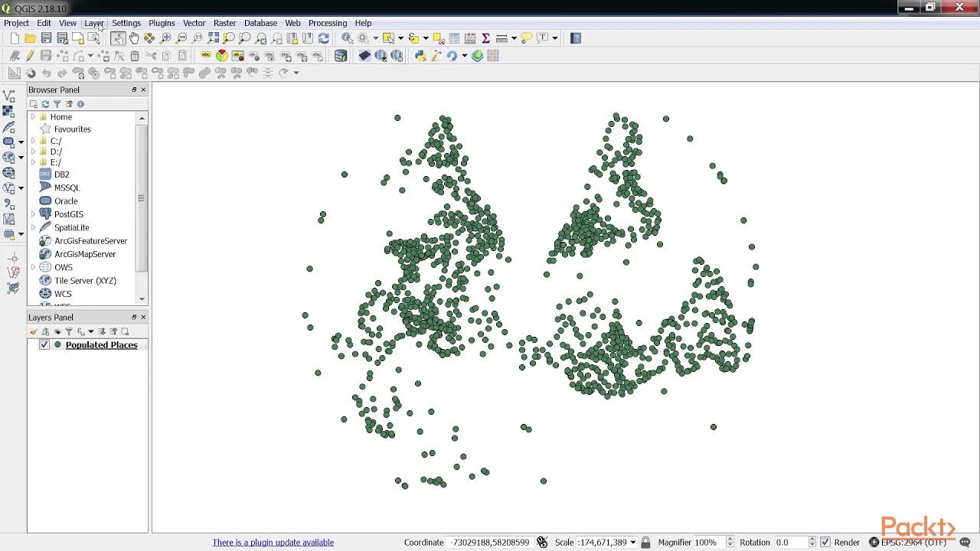Viewport: 980px width, 551px height.
Task: Activate the Zoom Out magnifier tool
Action: pyautogui.click(x=182, y=38)
